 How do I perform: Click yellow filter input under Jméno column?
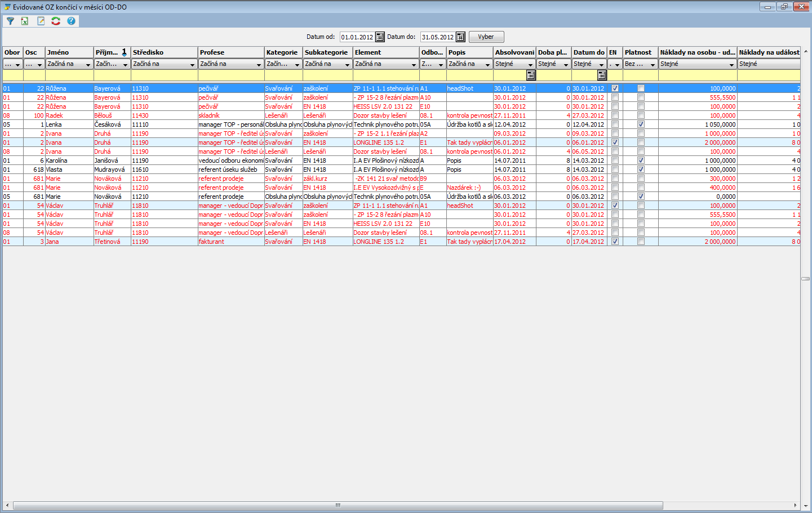coord(69,75)
